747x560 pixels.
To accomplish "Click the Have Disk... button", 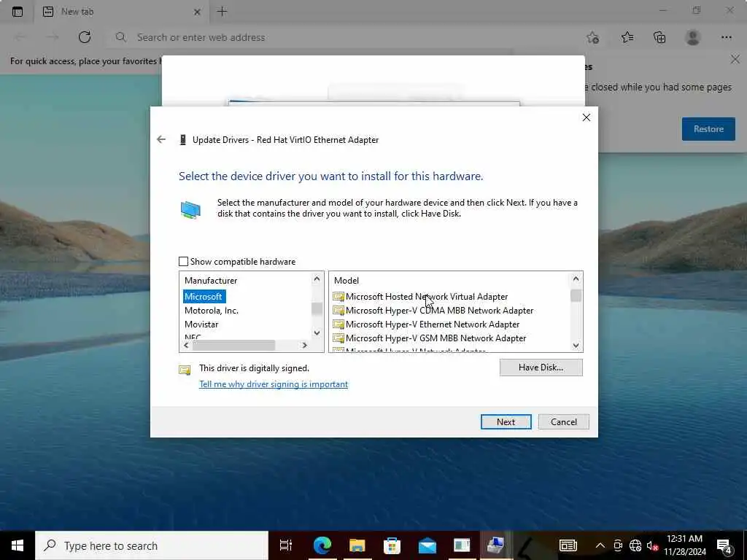I will click(541, 367).
